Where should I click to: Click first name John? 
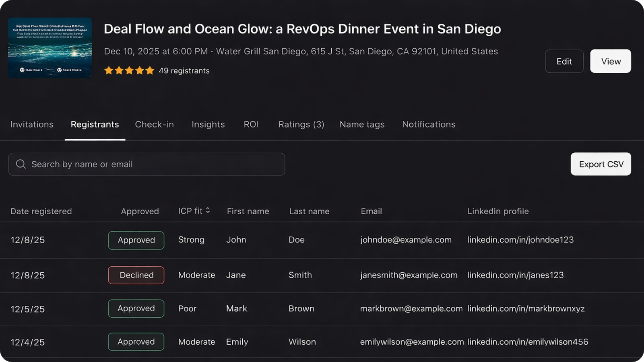[236, 240]
